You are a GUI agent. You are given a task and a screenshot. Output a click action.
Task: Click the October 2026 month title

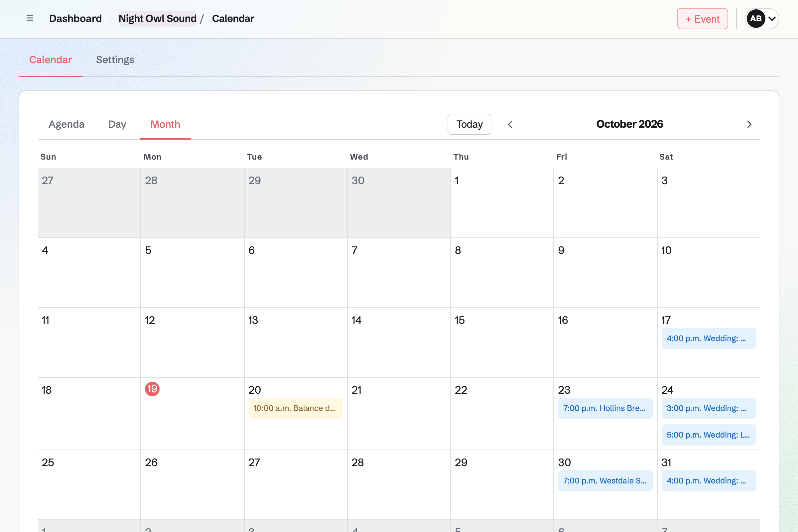click(629, 124)
